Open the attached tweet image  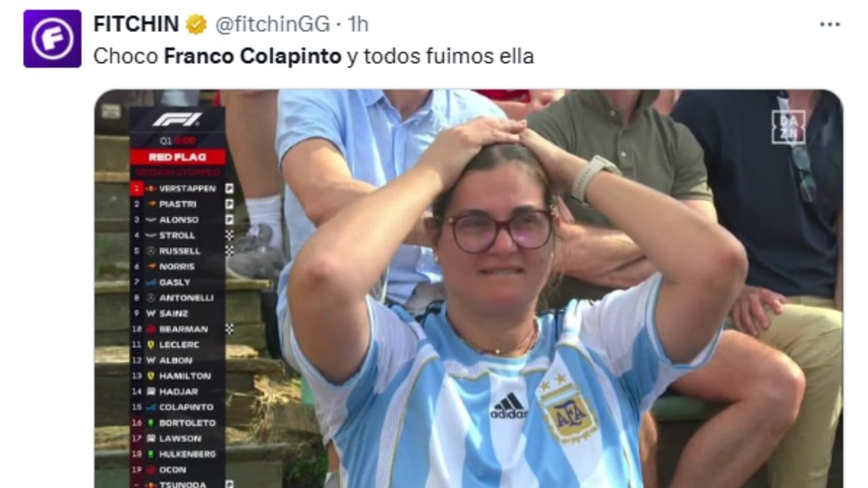(469, 289)
